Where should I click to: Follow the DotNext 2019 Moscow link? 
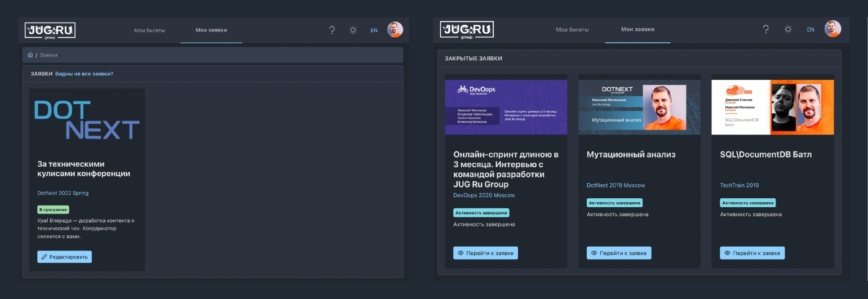[x=615, y=185]
